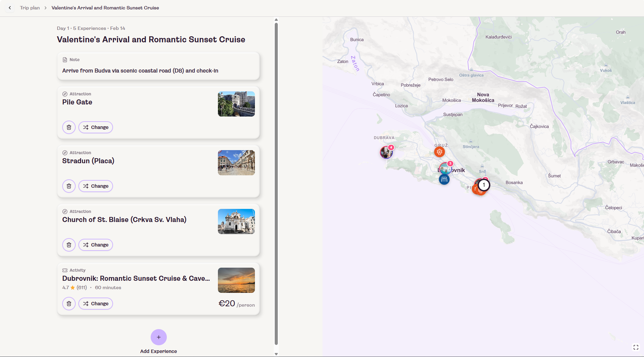Change the Stradun (Placa) attraction
This screenshot has width=644, height=357.
96,186
